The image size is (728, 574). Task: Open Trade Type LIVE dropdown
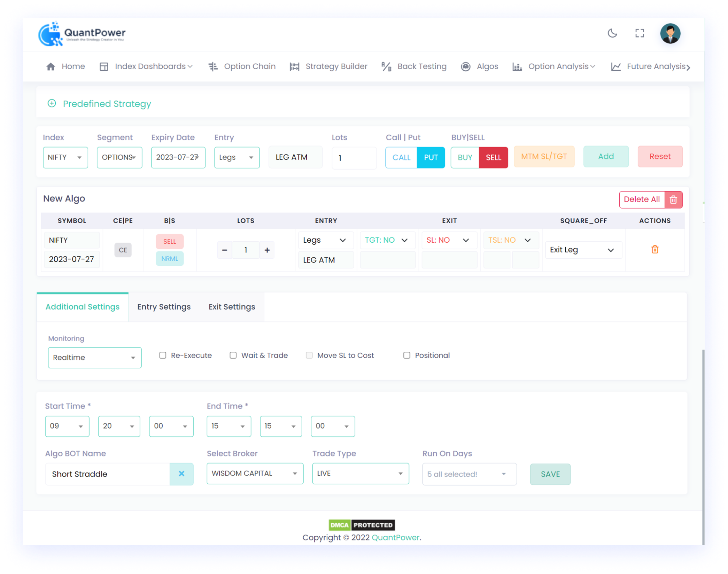pos(360,473)
